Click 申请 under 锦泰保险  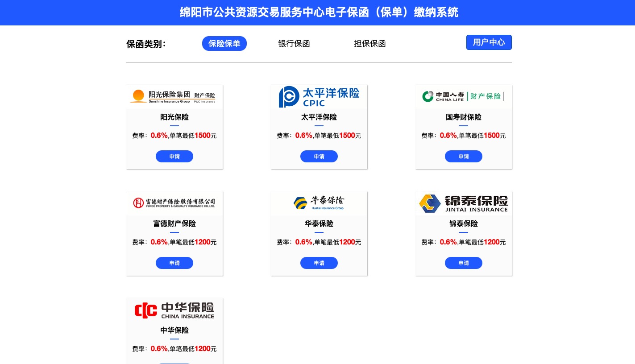click(x=464, y=263)
